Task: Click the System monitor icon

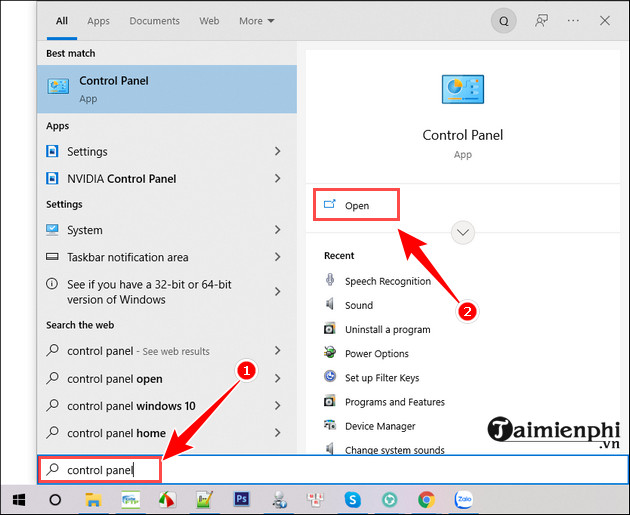Action: (x=52, y=230)
